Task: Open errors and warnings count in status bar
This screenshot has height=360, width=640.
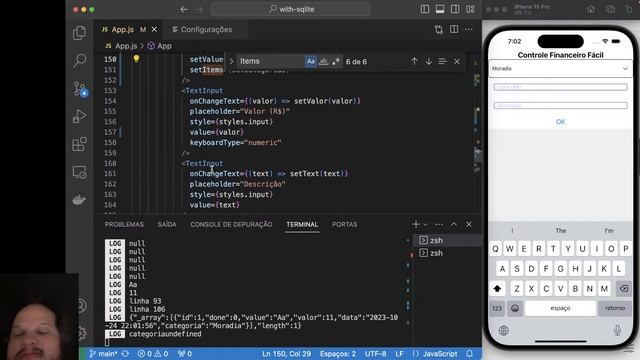Action: 153,354
